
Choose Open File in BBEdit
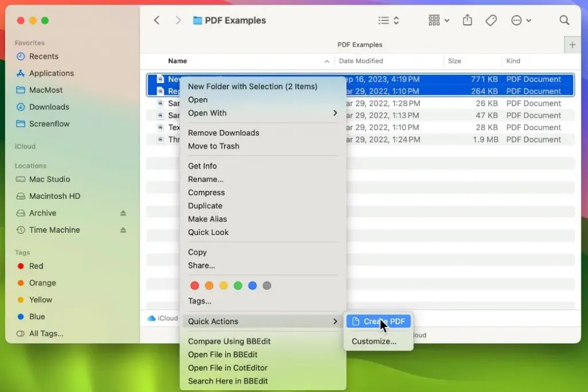223,355
